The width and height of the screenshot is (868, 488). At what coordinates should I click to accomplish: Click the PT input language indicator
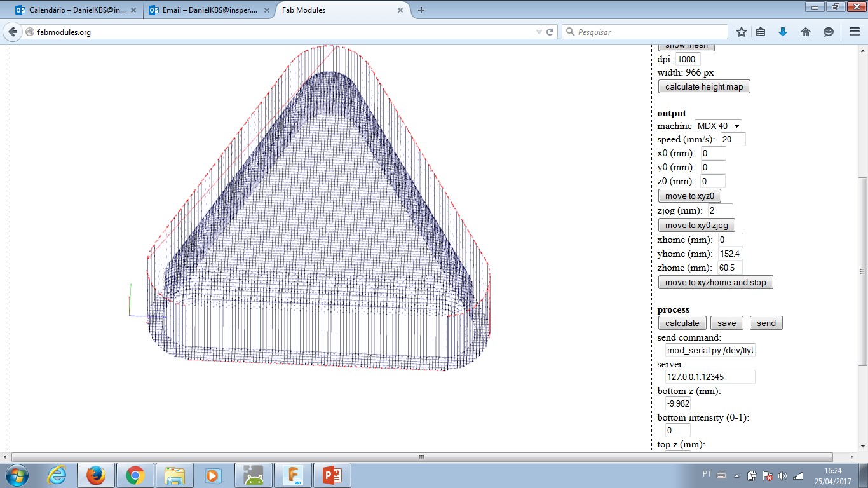click(707, 475)
